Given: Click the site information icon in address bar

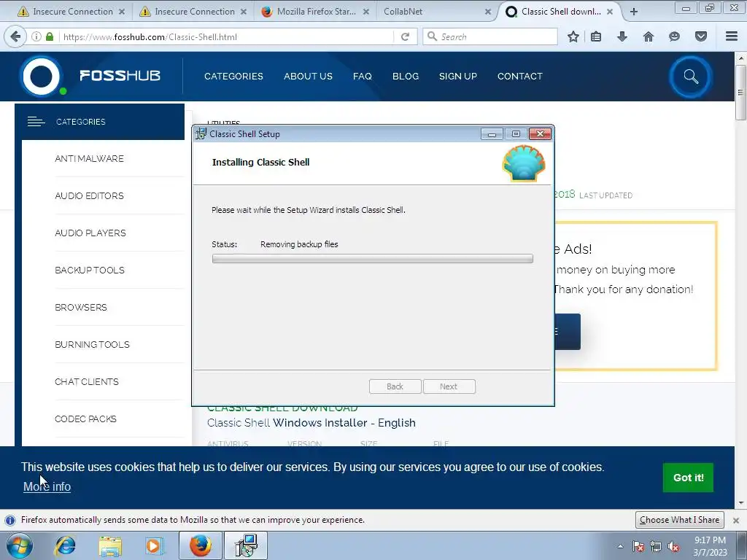Looking at the screenshot, I should click(36, 36).
